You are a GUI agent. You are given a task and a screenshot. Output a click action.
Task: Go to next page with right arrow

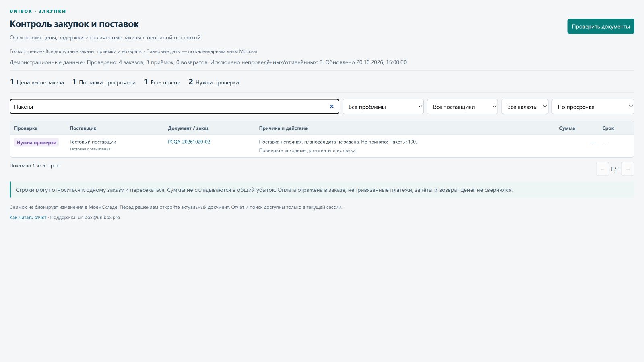[628, 169]
